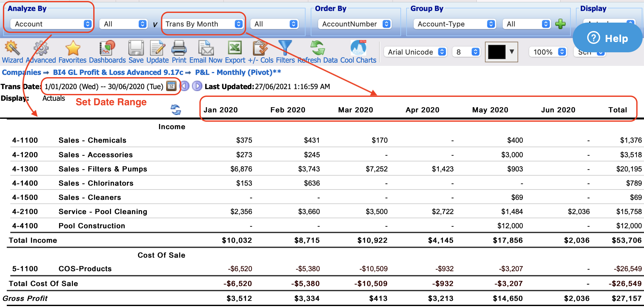644x308 pixels.
Task: Open the 100% zoom dropdown
Action: pyautogui.click(x=548, y=52)
